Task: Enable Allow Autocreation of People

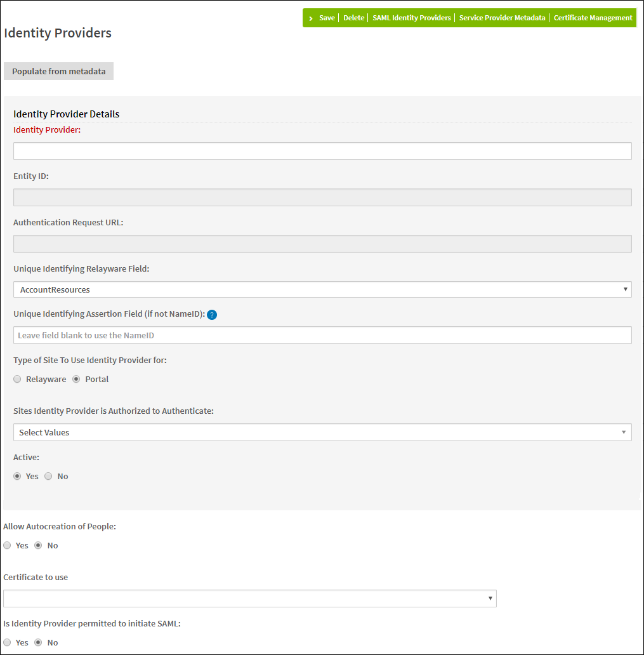Action: coord(7,545)
